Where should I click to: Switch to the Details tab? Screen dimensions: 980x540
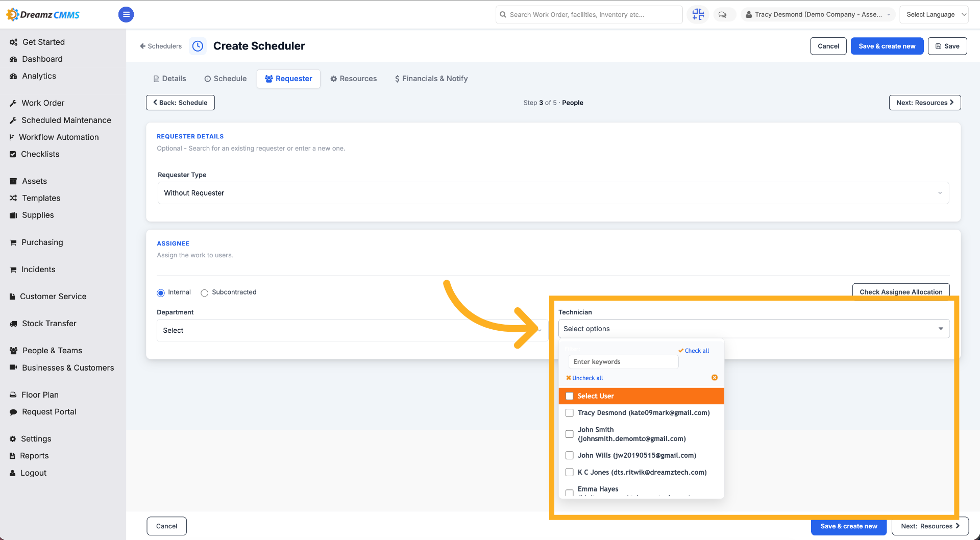tap(169, 79)
